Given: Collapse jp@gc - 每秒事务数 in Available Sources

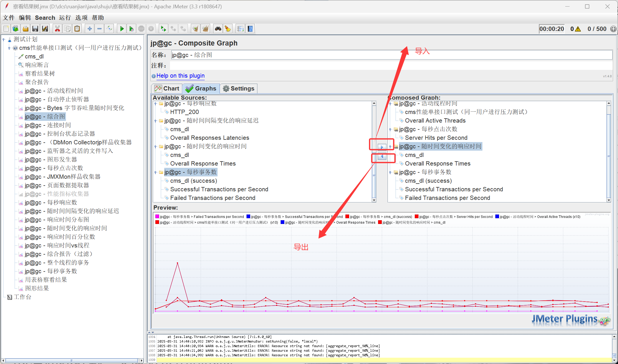Looking at the screenshot, I should coord(156,172).
